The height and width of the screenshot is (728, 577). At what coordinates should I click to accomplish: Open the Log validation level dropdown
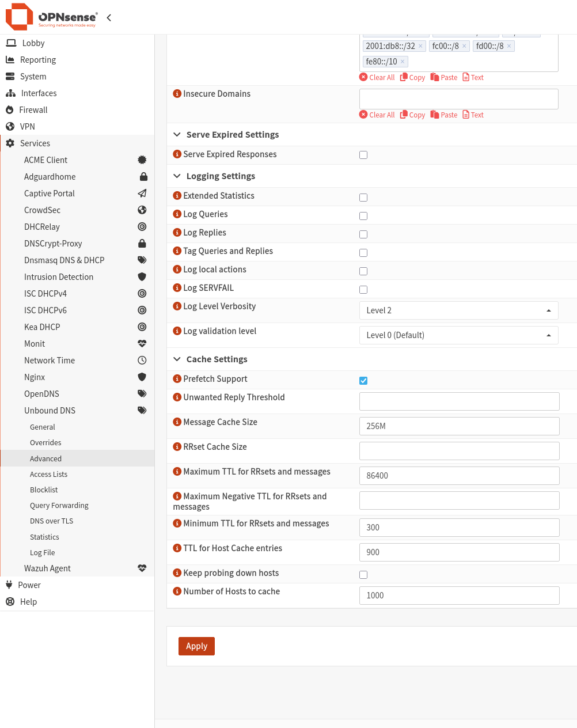click(459, 335)
